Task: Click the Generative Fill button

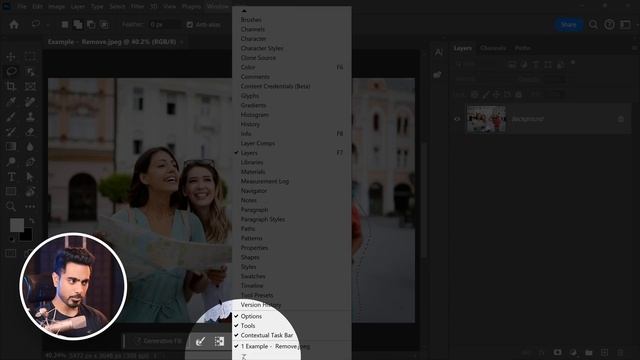Action: tap(158, 341)
